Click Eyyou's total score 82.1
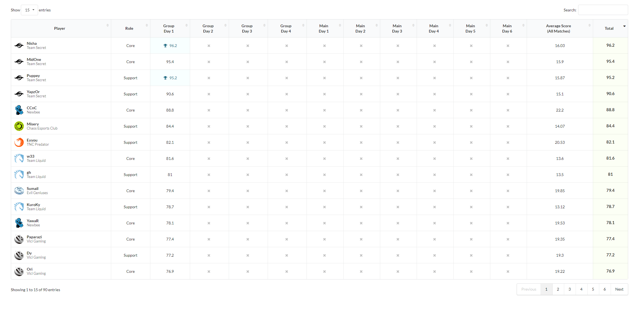644x312 pixels. tap(610, 142)
